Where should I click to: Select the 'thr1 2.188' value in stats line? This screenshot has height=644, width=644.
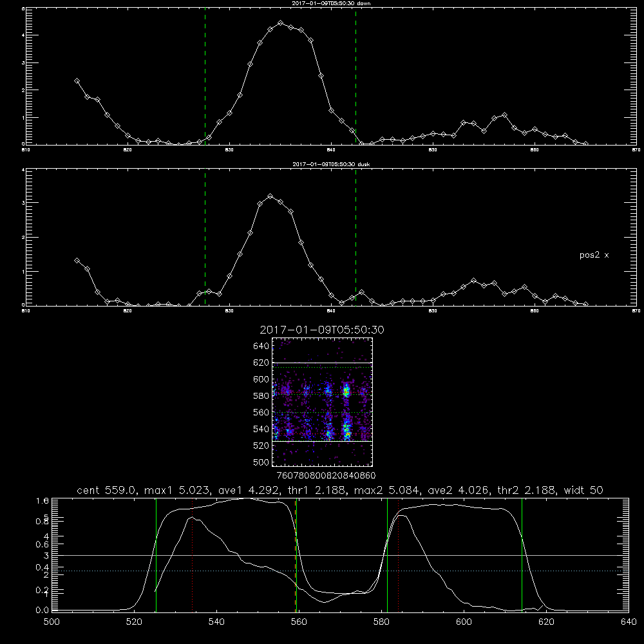pyautogui.click(x=318, y=490)
